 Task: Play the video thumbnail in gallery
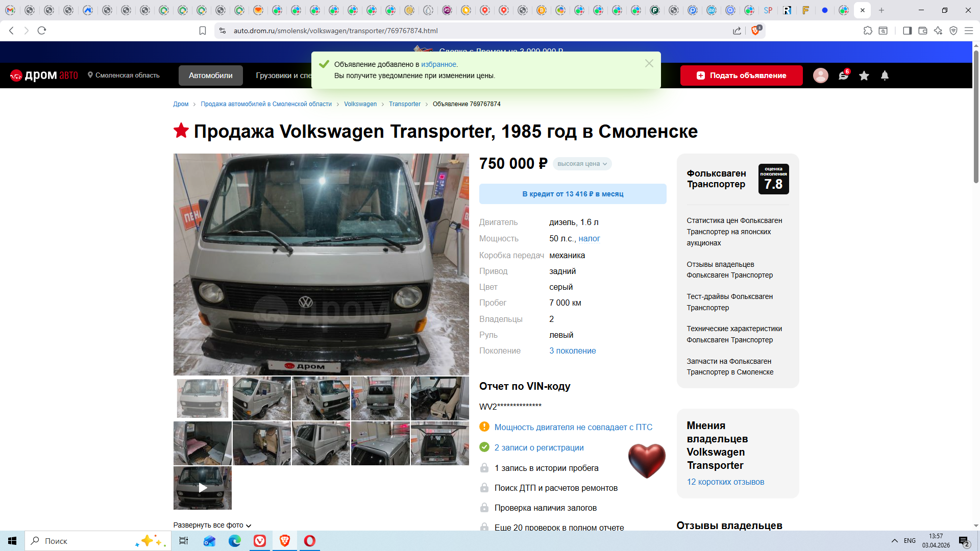point(203,488)
